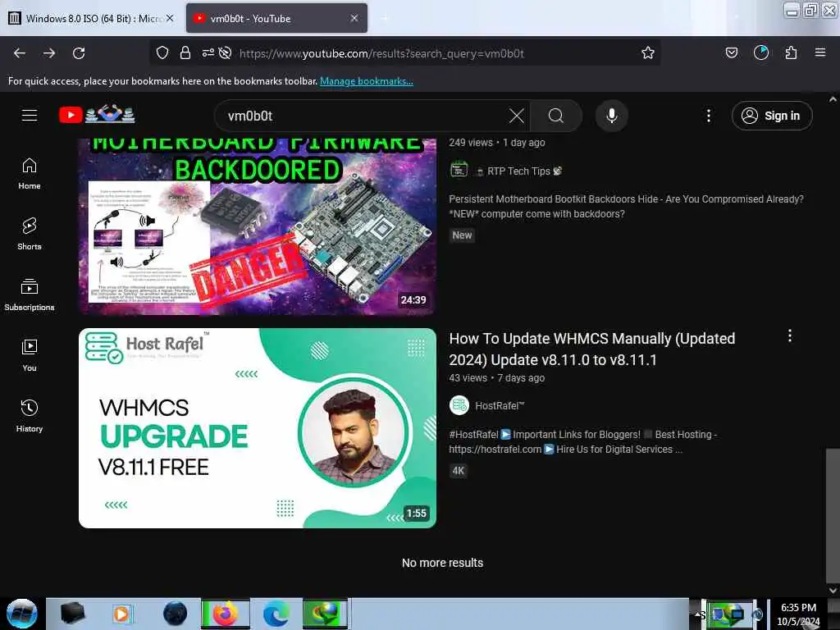Click the 'No more results' text
The width and height of the screenshot is (840, 630).
(442, 563)
